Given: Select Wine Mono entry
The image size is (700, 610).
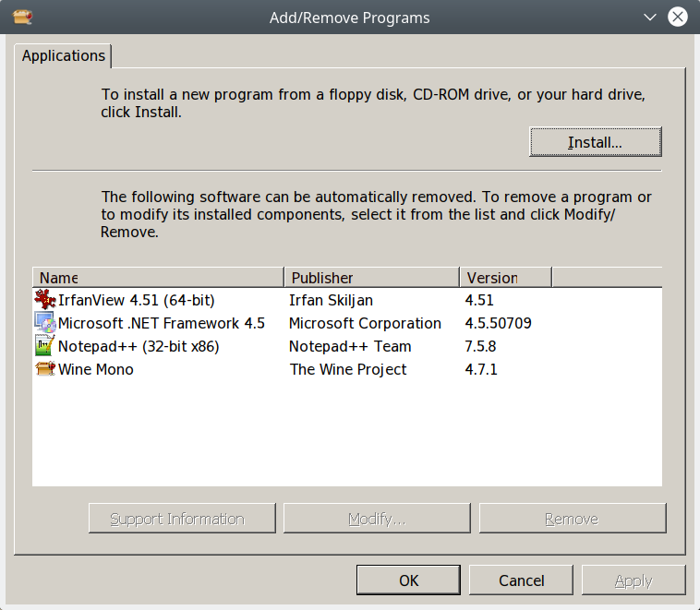Looking at the screenshot, I should tap(95, 369).
